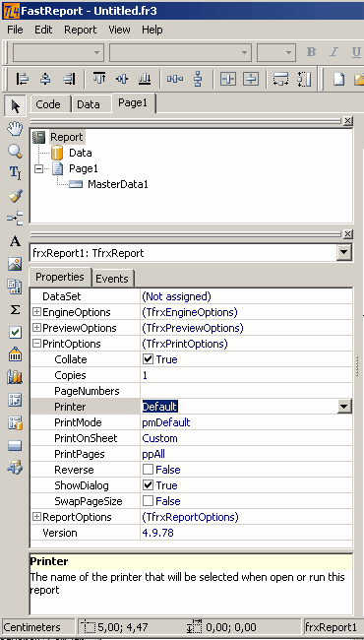The width and height of the screenshot is (364, 640).
Task: Click the Same Height icon
Action: point(304,79)
